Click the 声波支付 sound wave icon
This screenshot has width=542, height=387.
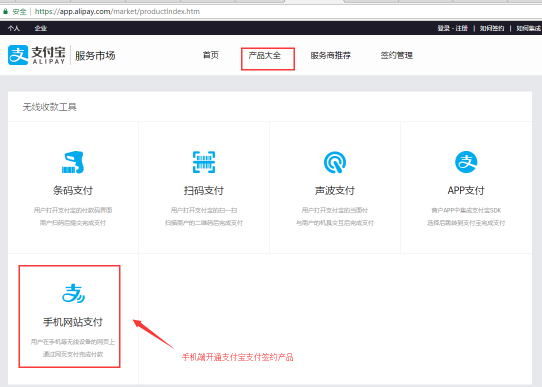335,162
